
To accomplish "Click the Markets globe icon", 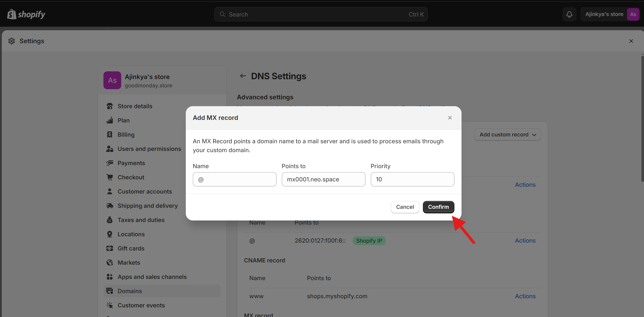I will click(x=110, y=263).
